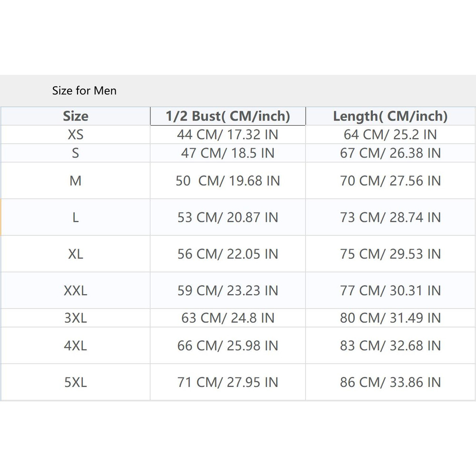
Task: Select the L size row label
Action: pyautogui.click(x=76, y=218)
